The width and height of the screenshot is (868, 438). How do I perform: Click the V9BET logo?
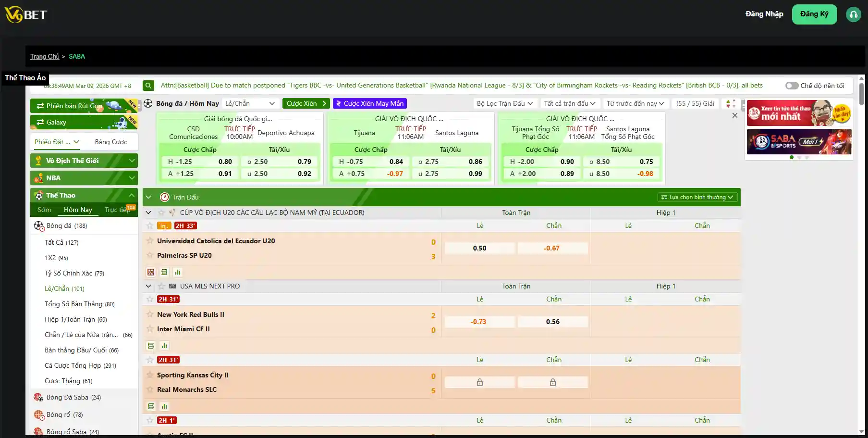pyautogui.click(x=25, y=14)
